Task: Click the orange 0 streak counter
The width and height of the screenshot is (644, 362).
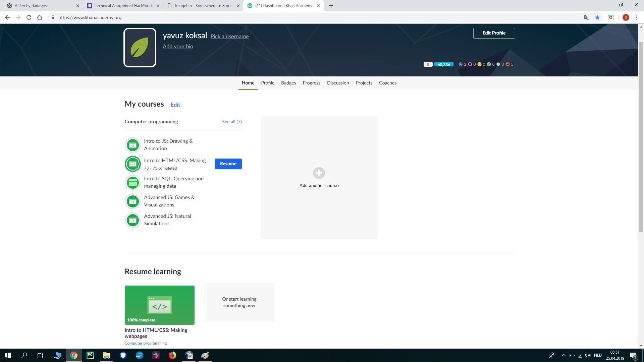Action: click(428, 64)
